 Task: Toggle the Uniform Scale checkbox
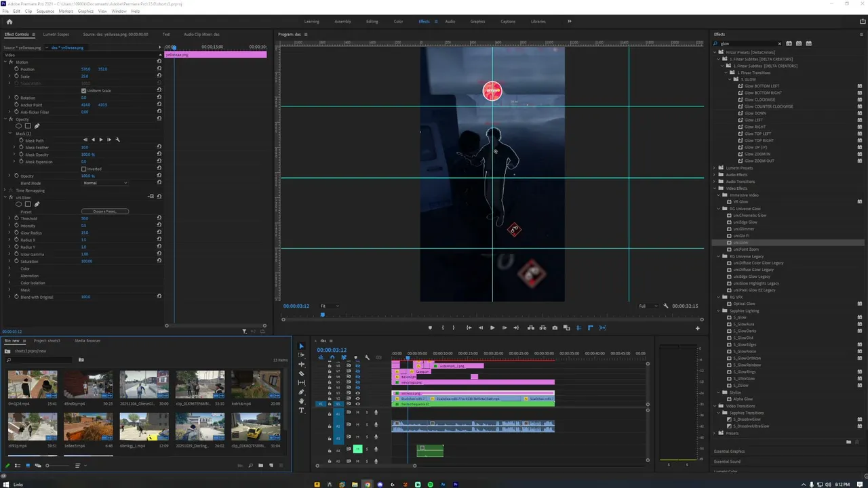tap(83, 90)
